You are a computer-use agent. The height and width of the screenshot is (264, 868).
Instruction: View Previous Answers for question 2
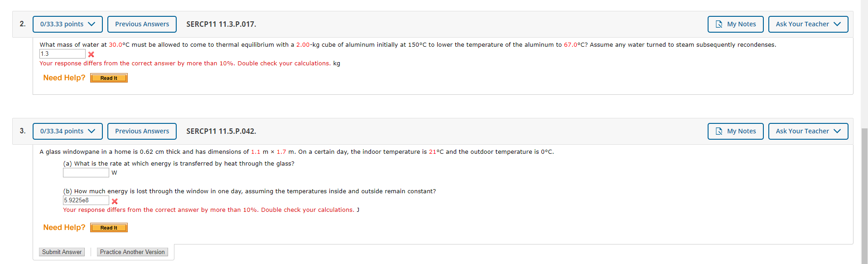(x=142, y=24)
